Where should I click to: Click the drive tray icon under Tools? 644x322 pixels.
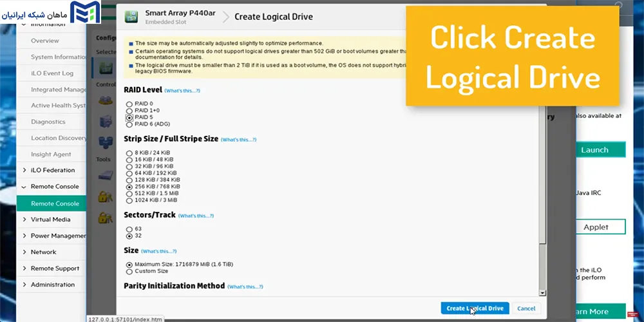106,176
